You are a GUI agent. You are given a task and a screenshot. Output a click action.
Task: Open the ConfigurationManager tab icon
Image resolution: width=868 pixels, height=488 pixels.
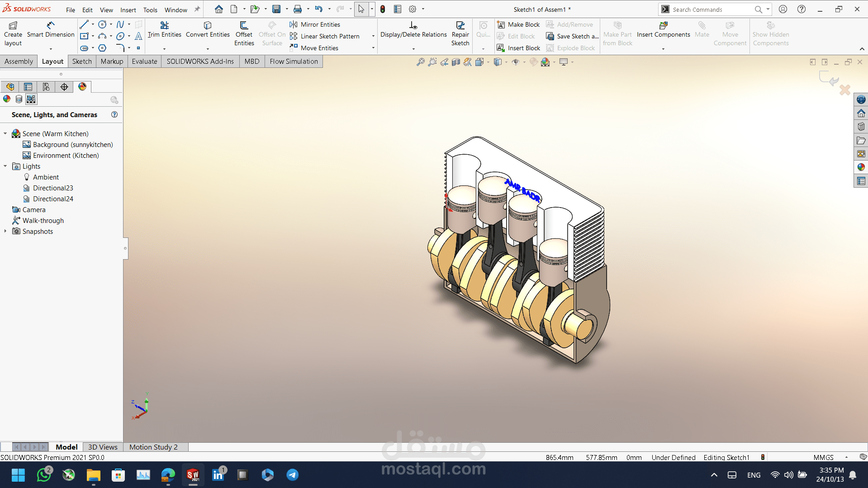(x=46, y=86)
